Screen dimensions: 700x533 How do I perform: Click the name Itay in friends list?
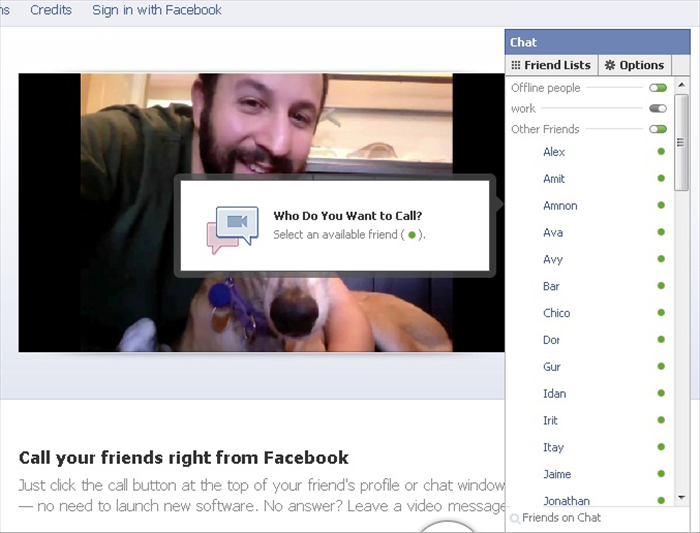pyautogui.click(x=554, y=447)
